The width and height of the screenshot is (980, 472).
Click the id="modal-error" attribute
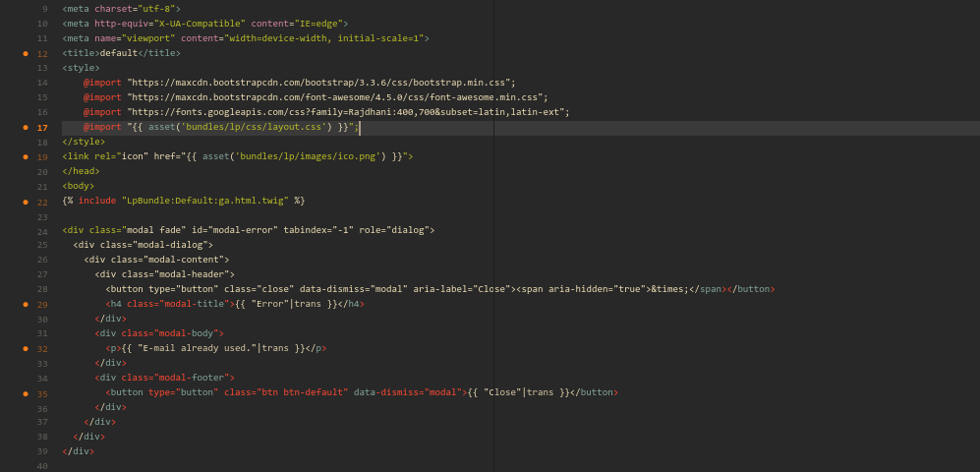(234, 230)
